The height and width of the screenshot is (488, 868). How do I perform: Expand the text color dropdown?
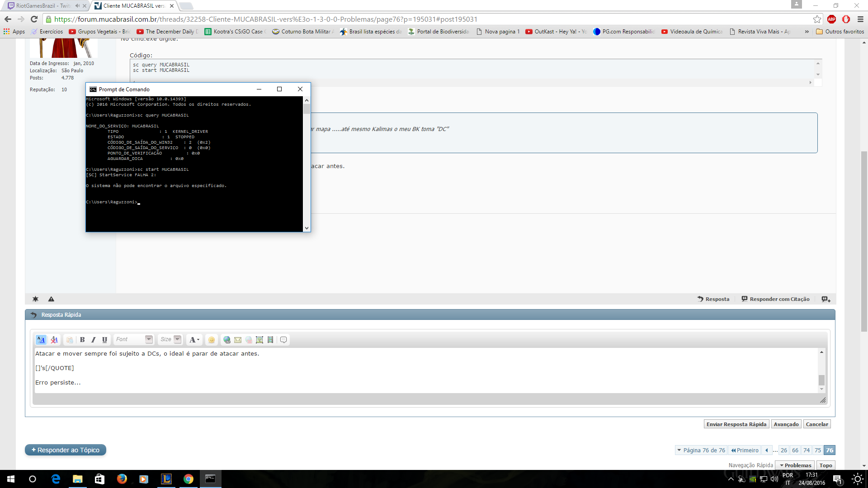click(194, 340)
